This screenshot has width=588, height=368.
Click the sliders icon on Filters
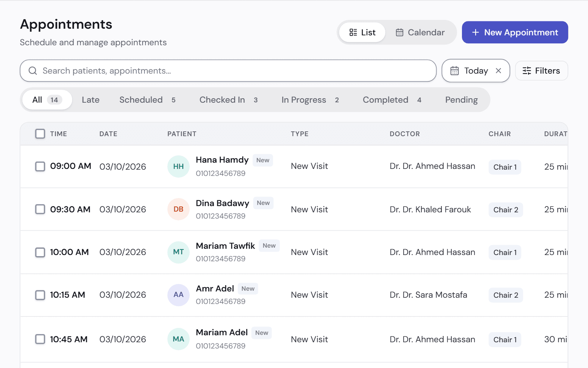pyautogui.click(x=527, y=71)
